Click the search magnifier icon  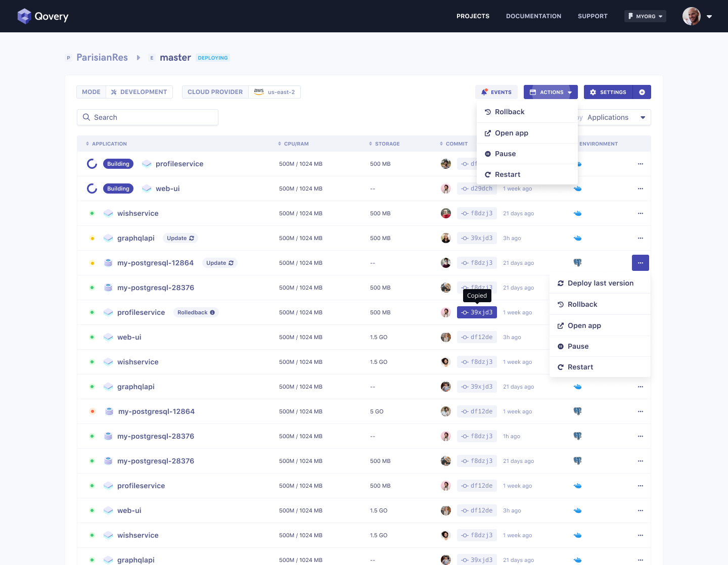tap(86, 117)
